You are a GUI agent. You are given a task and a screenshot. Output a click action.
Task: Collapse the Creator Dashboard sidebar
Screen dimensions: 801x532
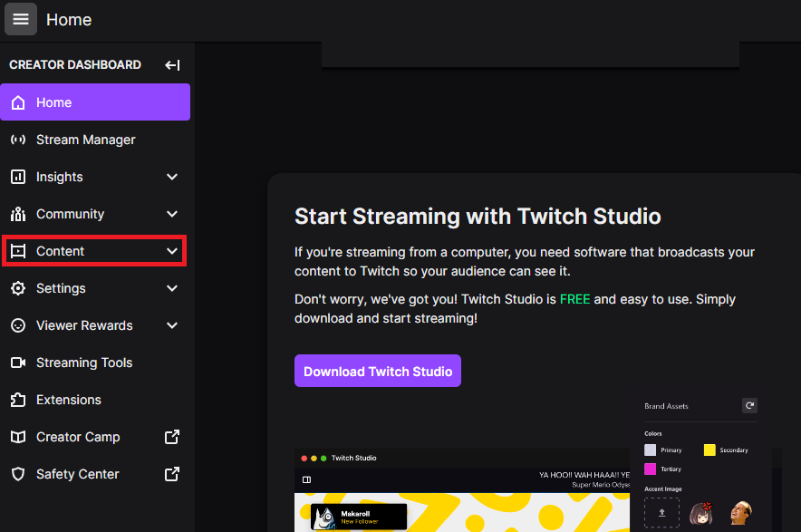click(x=172, y=65)
